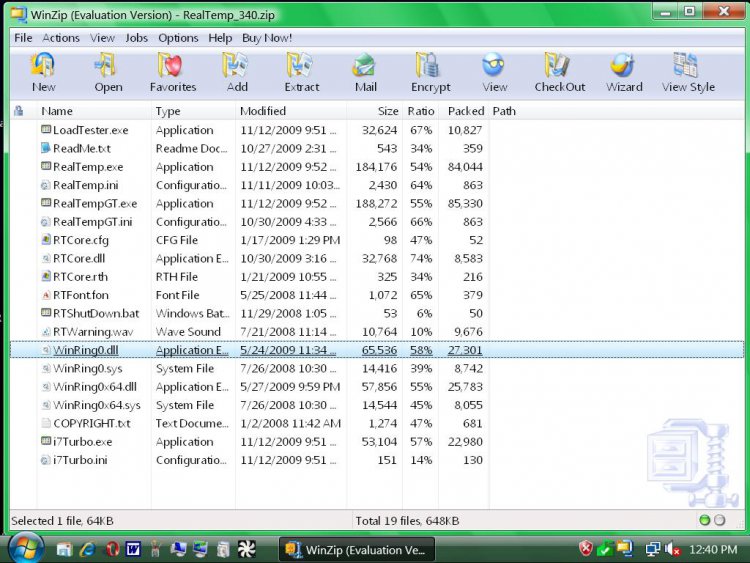This screenshot has width=750, height=563.
Task: Open the Actions menu
Action: coord(61,38)
